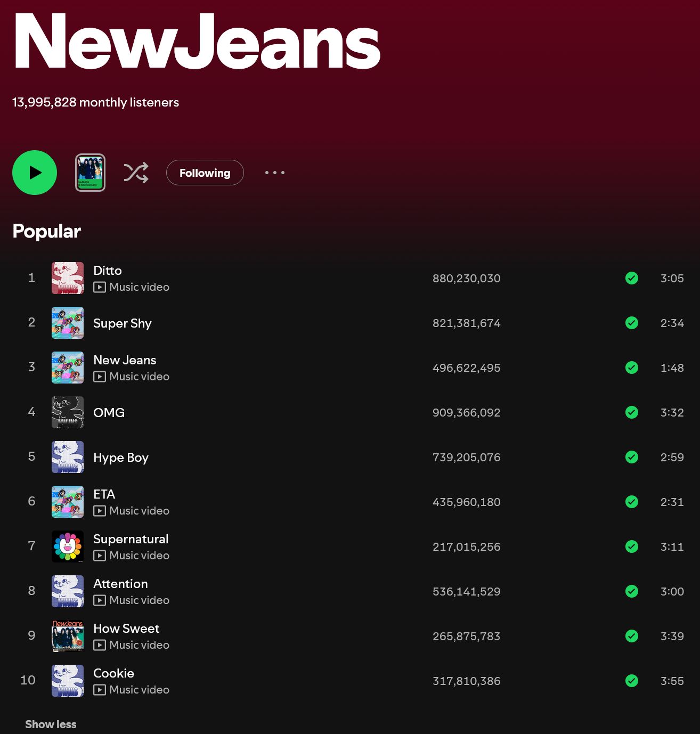Click the track number 1 beside Ditto

(31, 278)
